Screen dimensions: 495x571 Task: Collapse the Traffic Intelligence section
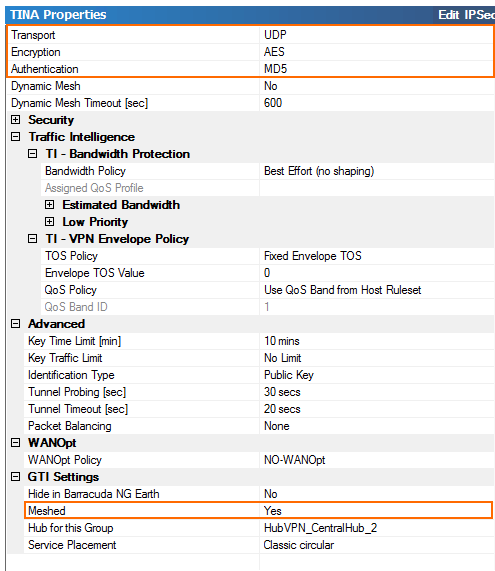point(16,137)
